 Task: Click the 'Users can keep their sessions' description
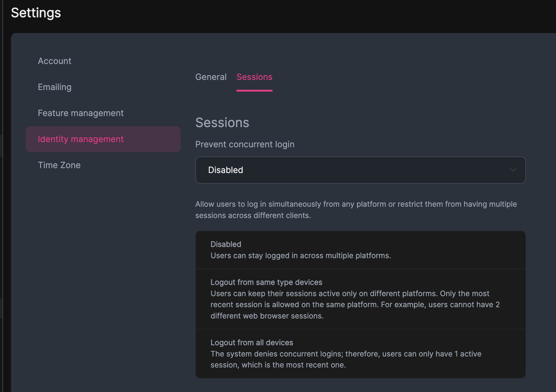(x=355, y=304)
